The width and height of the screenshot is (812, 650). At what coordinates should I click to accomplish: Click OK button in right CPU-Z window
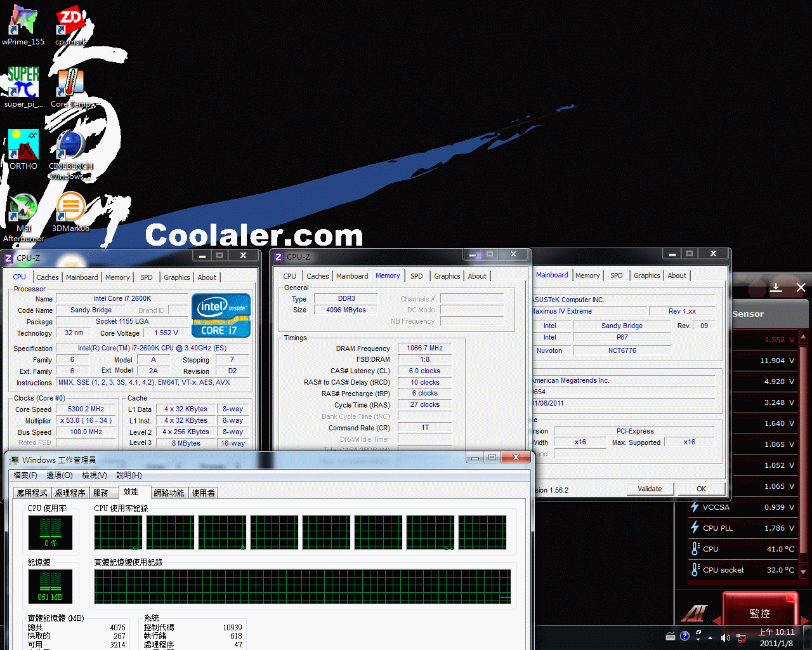point(701,489)
